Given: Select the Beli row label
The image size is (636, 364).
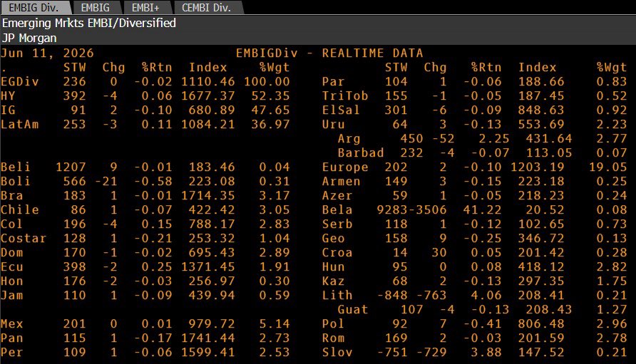Looking at the screenshot, I should pyautogui.click(x=16, y=167).
